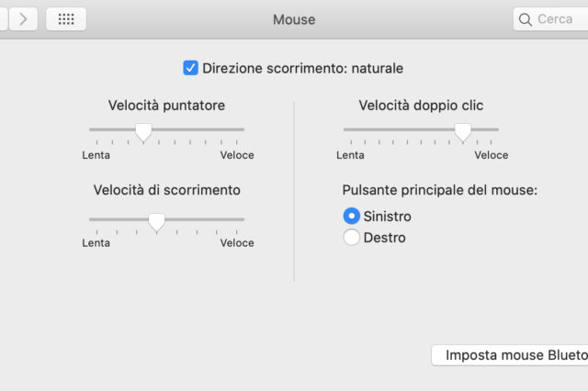This screenshot has height=391, width=588.
Task: Select Destro as primary mouse button
Action: click(351, 238)
